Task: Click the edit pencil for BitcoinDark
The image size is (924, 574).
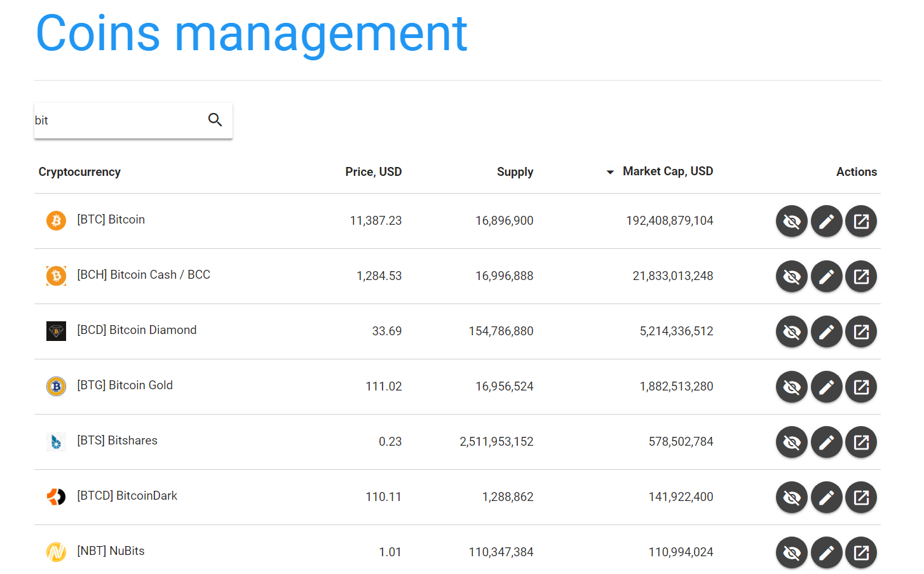Action: [827, 497]
